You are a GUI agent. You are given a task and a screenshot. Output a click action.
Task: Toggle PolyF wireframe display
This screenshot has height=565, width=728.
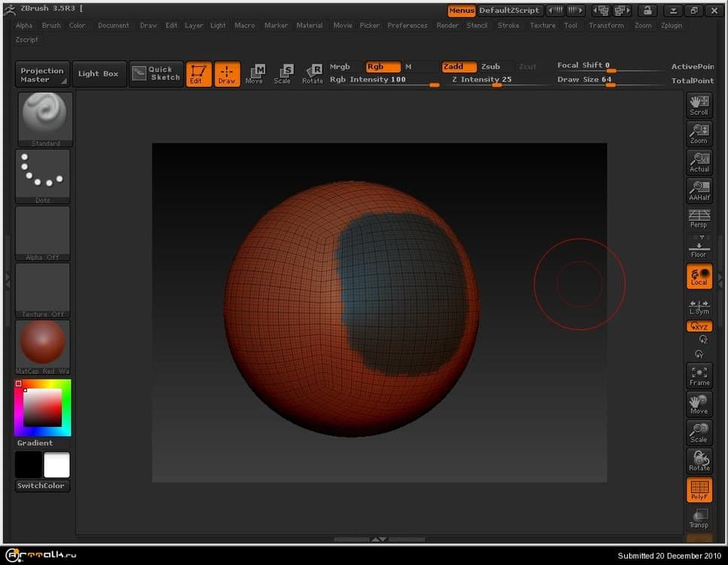click(x=699, y=490)
